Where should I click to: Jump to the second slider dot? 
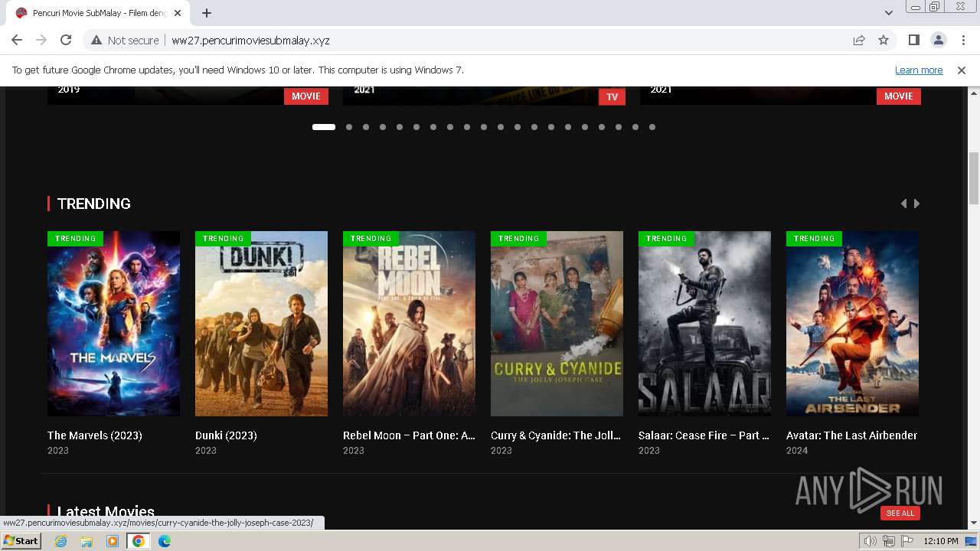coord(349,127)
